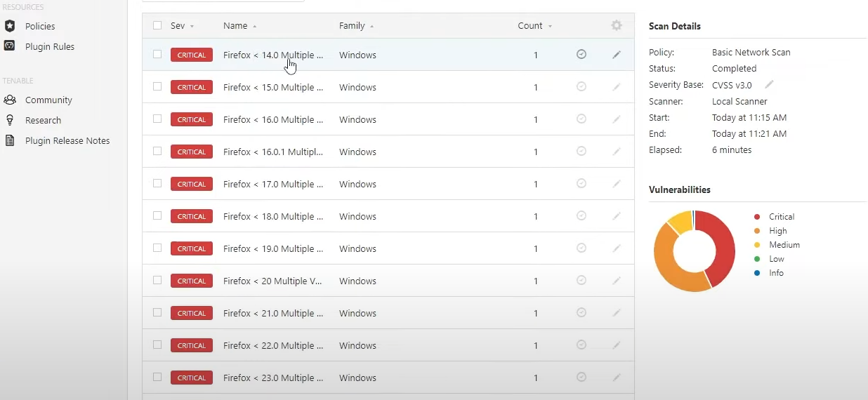The width and height of the screenshot is (868, 400).
Task: Click the Plugin Release Notes document icon
Action: tap(10, 140)
